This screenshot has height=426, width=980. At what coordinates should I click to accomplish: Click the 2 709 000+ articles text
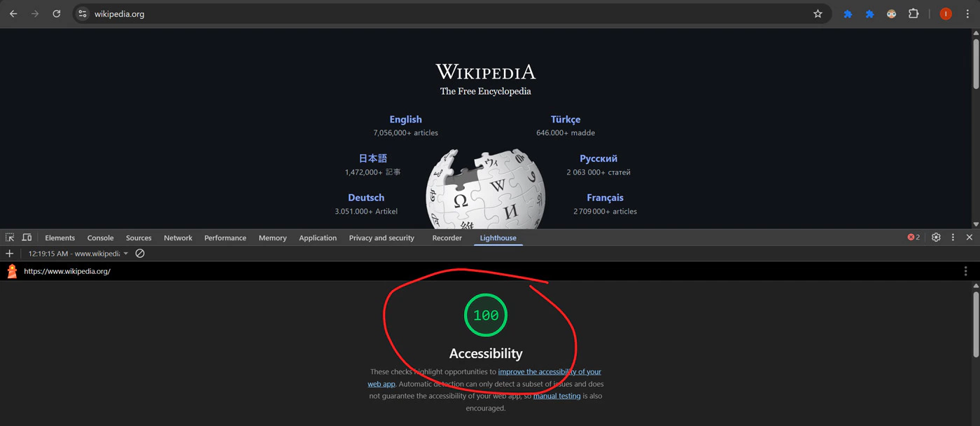click(x=605, y=212)
